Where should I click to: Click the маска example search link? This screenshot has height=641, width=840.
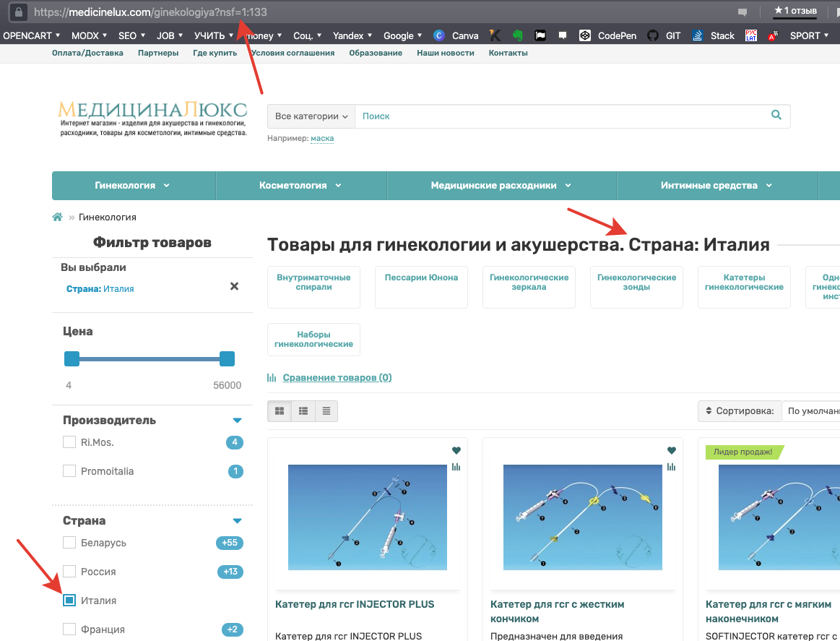[x=322, y=138]
